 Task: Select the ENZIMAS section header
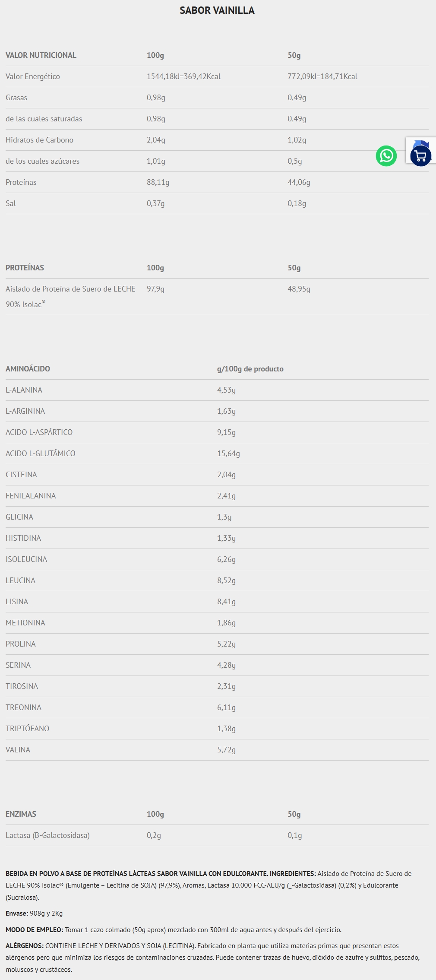(21, 814)
